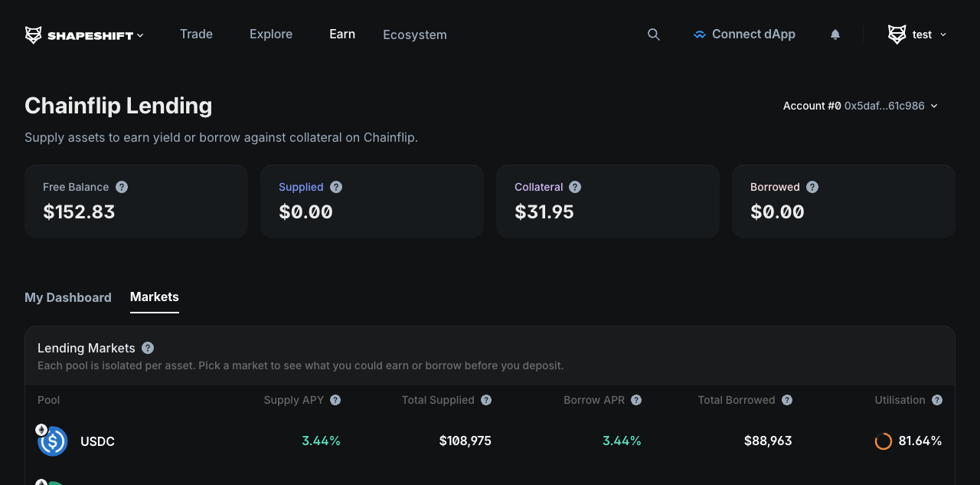Click the Free Balance help icon
980x485 pixels.
coord(122,187)
